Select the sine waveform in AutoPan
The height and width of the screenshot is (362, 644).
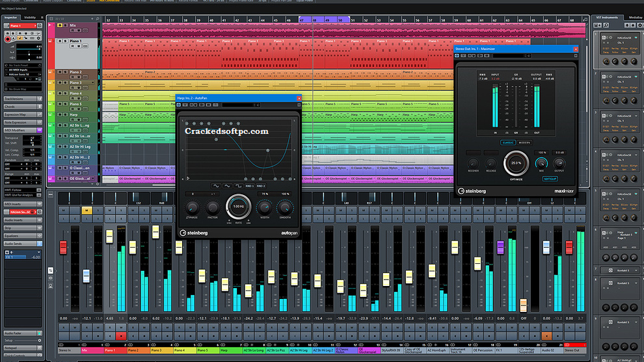216,186
